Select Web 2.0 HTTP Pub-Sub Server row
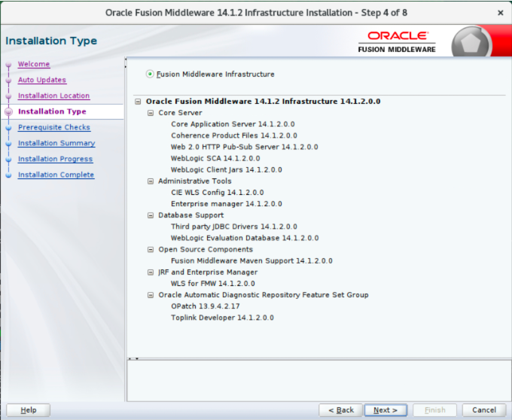The height and width of the screenshot is (420, 512). [x=245, y=148]
